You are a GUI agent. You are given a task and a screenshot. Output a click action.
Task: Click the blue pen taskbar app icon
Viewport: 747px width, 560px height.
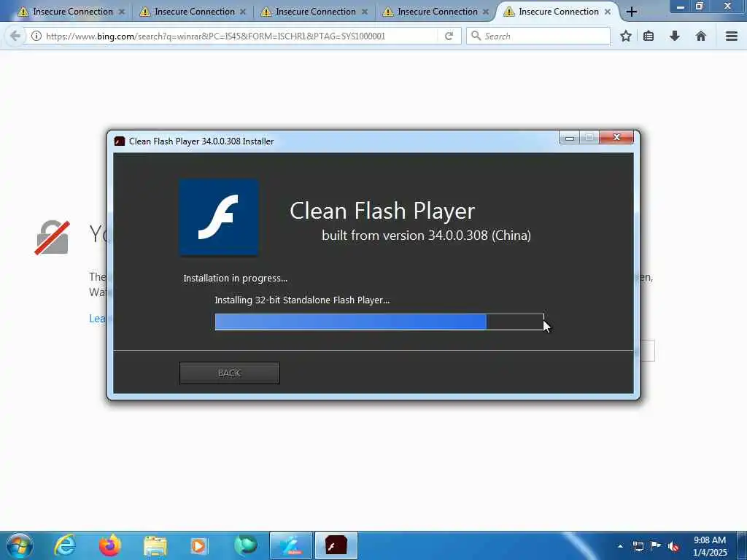click(x=291, y=545)
